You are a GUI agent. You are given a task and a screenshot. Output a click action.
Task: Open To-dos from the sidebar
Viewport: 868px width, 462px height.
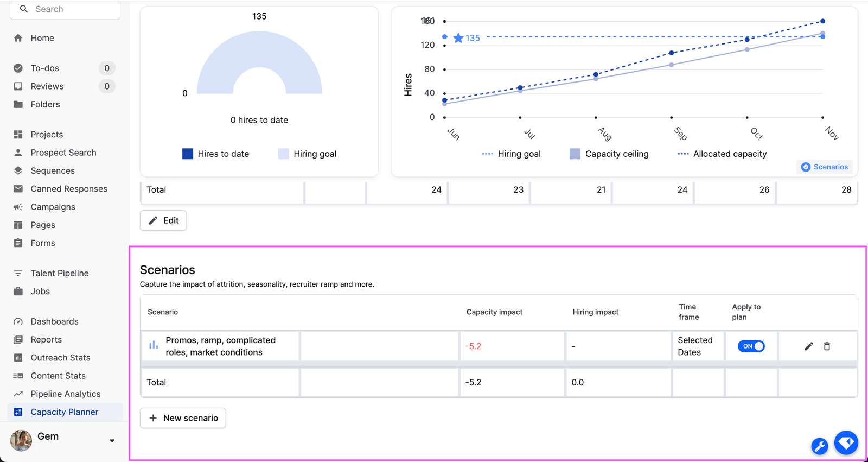pos(45,68)
